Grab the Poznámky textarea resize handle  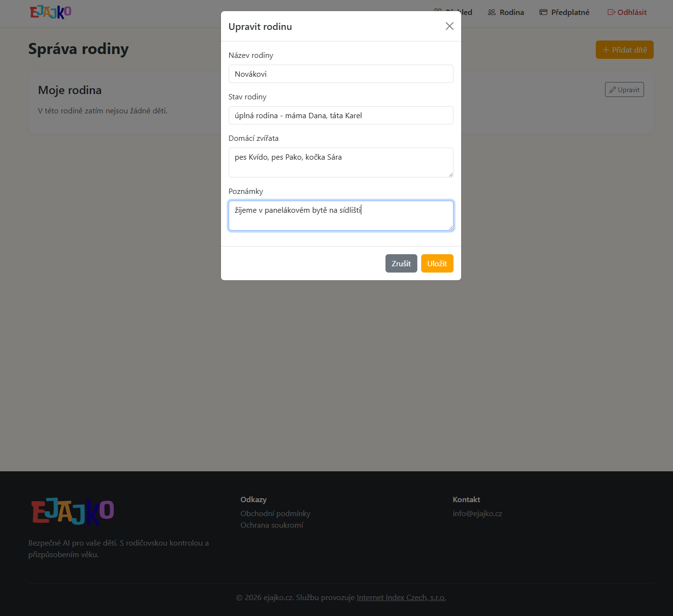pyautogui.click(x=451, y=228)
